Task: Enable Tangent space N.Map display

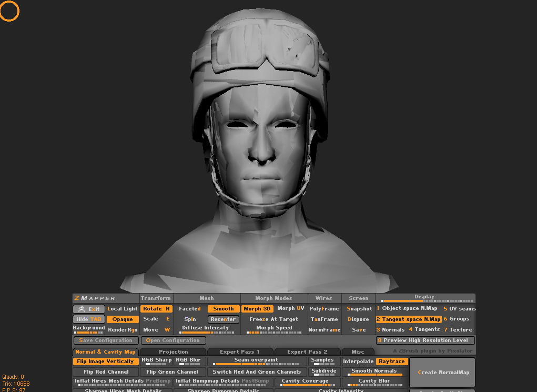Action: [408, 319]
